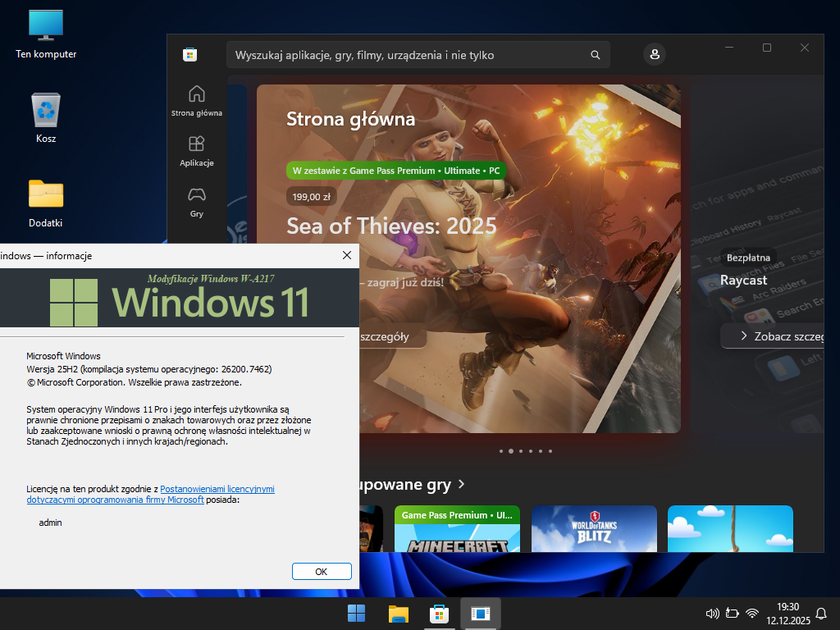The image size is (840, 630).
Task: Click OK in Windows information dialog
Action: (322, 572)
